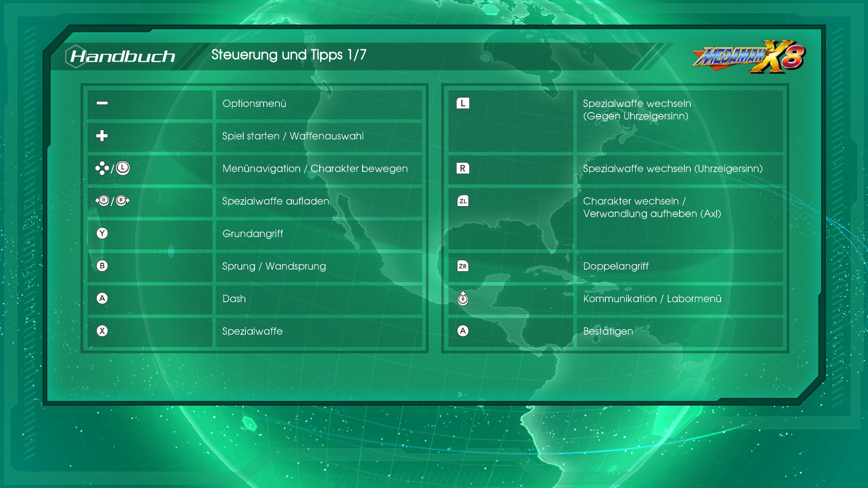Click the plus button icon
Viewport: 868px width, 488px height.
[x=102, y=136]
